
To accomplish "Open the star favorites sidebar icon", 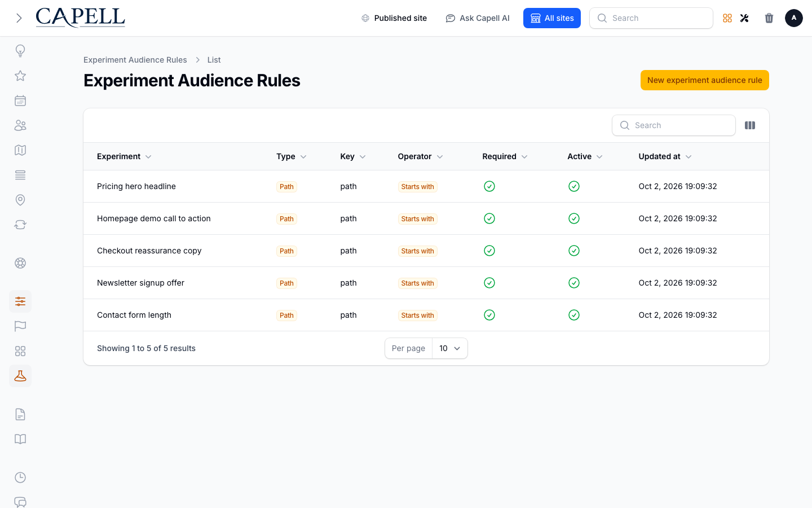I will pyautogui.click(x=20, y=76).
